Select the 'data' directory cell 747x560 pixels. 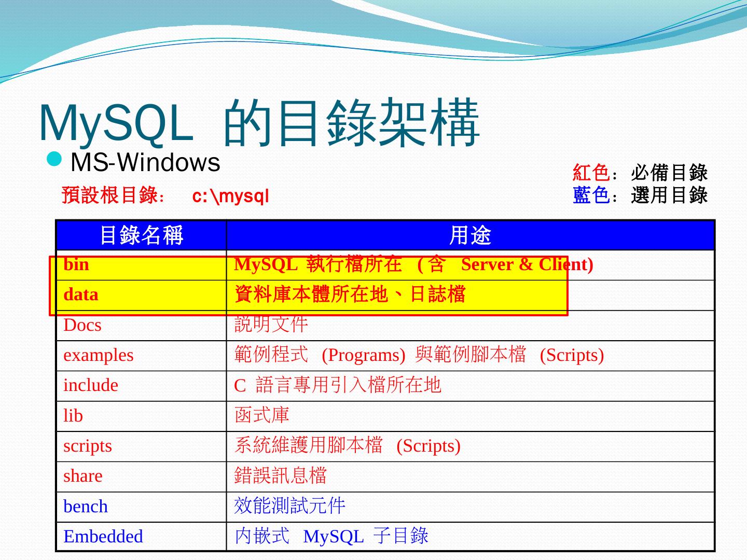pyautogui.click(x=141, y=295)
